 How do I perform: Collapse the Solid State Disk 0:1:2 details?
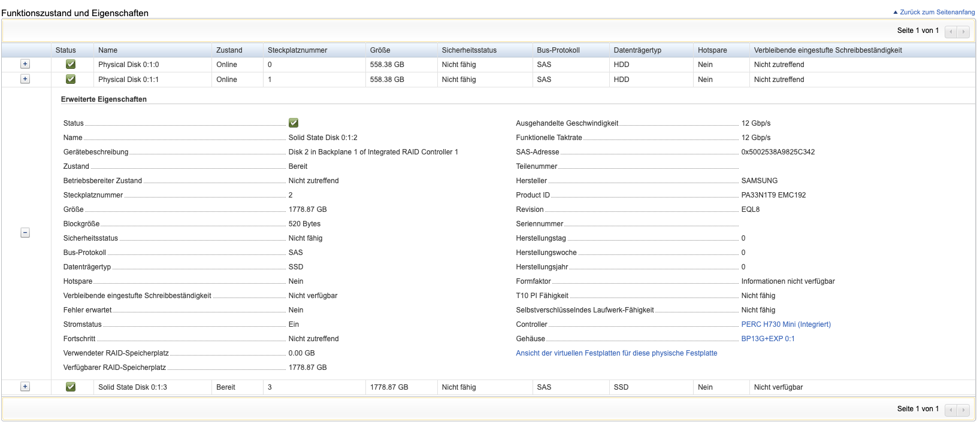pos(25,233)
